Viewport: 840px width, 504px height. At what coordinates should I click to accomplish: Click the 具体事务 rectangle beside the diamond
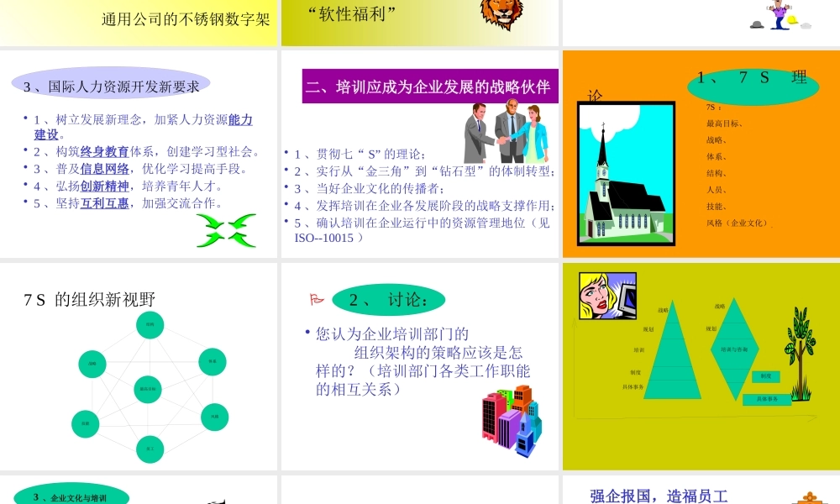[x=767, y=399]
